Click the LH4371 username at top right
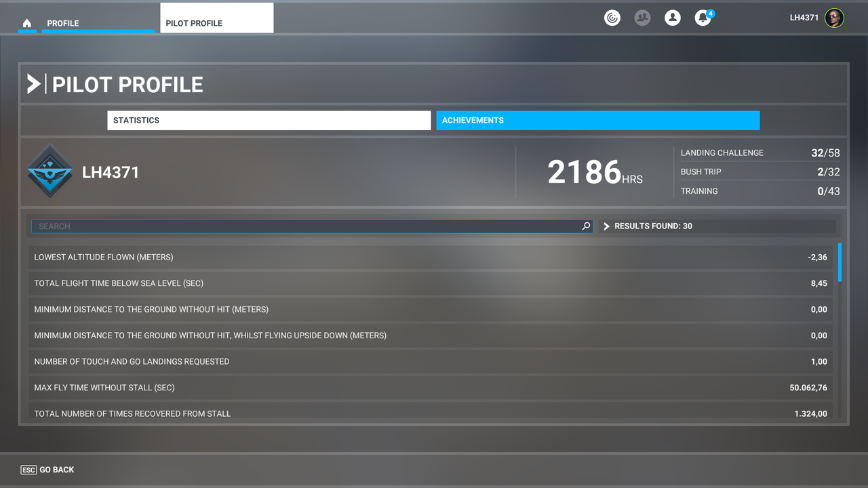This screenshot has width=868, height=488. [804, 18]
